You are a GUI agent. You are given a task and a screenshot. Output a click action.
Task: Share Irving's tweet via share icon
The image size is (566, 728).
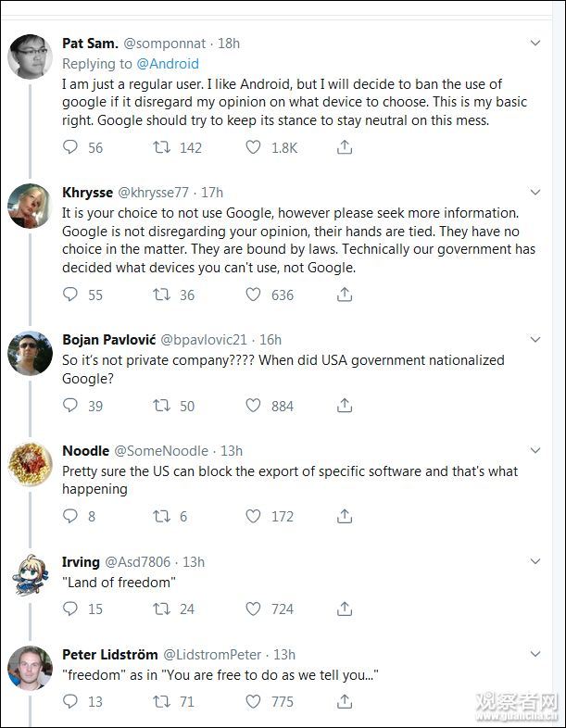[345, 609]
